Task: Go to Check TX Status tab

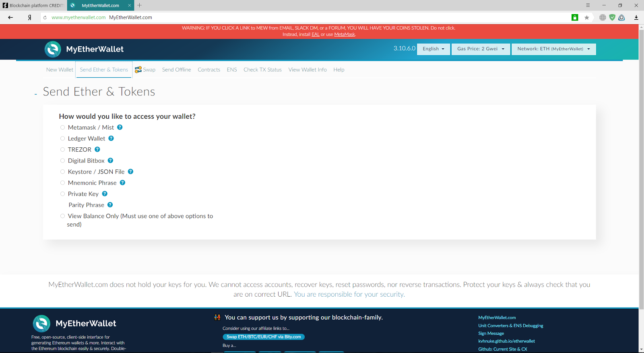Action: (x=262, y=70)
